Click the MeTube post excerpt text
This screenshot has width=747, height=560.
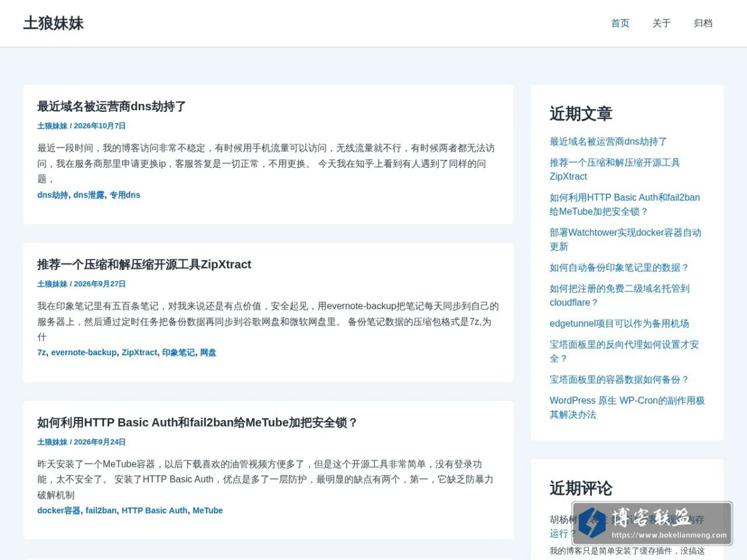(266, 480)
